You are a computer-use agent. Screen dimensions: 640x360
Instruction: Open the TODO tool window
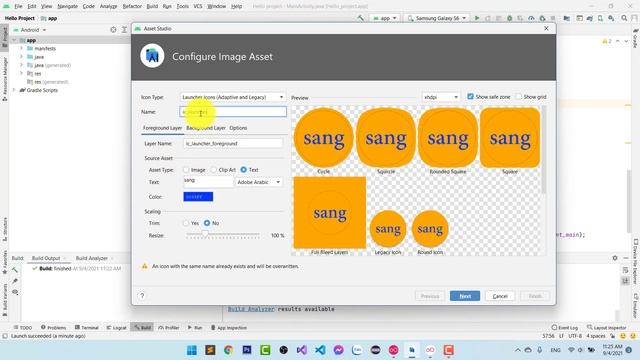[22, 327]
